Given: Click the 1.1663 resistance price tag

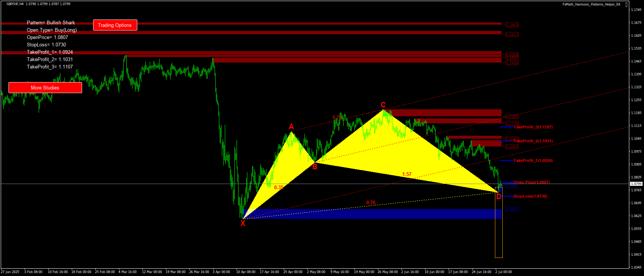Looking at the screenshot, I should coord(512,25).
